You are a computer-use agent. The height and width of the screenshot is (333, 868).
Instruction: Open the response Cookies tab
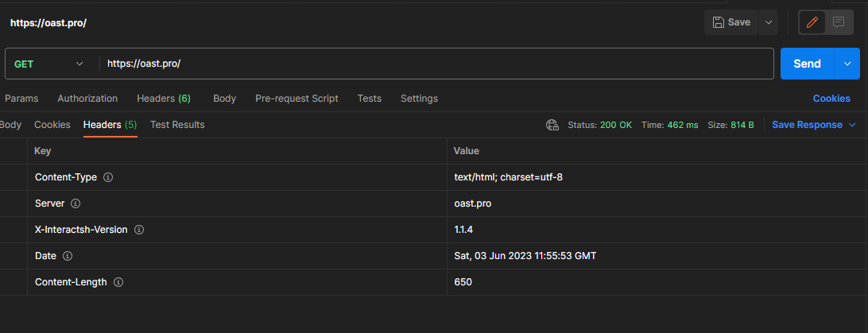[x=52, y=125]
